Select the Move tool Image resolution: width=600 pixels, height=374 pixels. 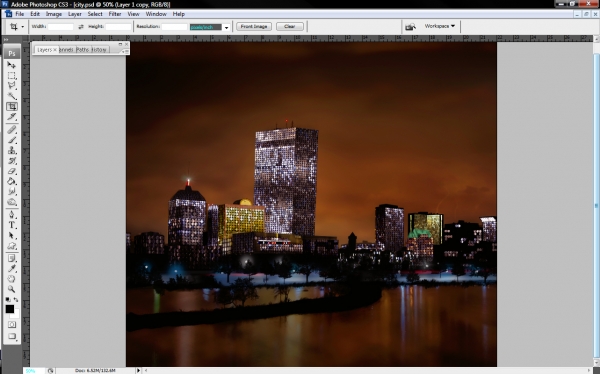click(x=12, y=65)
